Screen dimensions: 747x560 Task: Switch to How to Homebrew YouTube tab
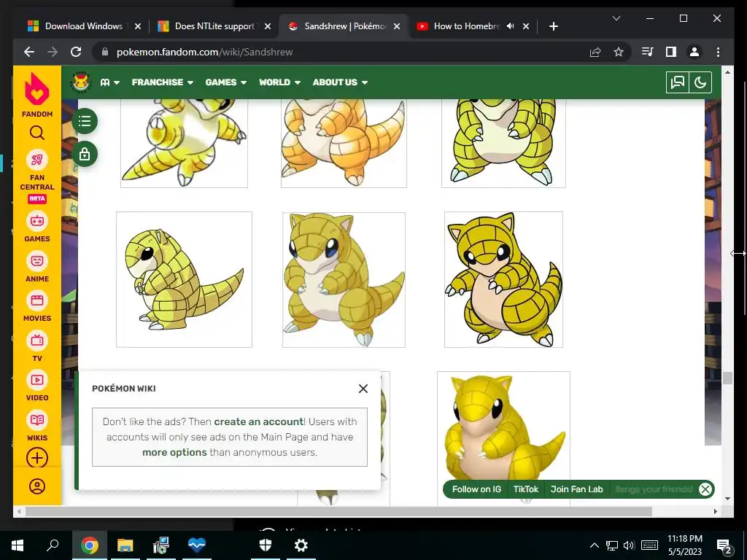tap(460, 26)
